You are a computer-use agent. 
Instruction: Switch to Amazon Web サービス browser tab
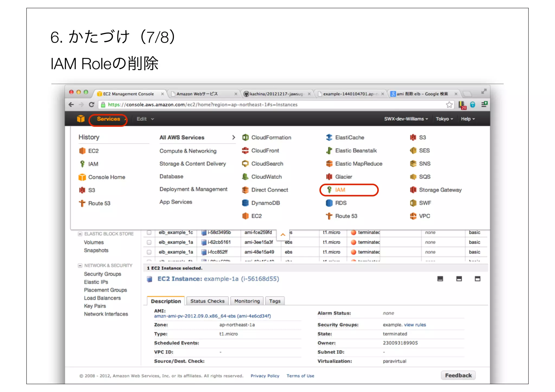(x=203, y=94)
